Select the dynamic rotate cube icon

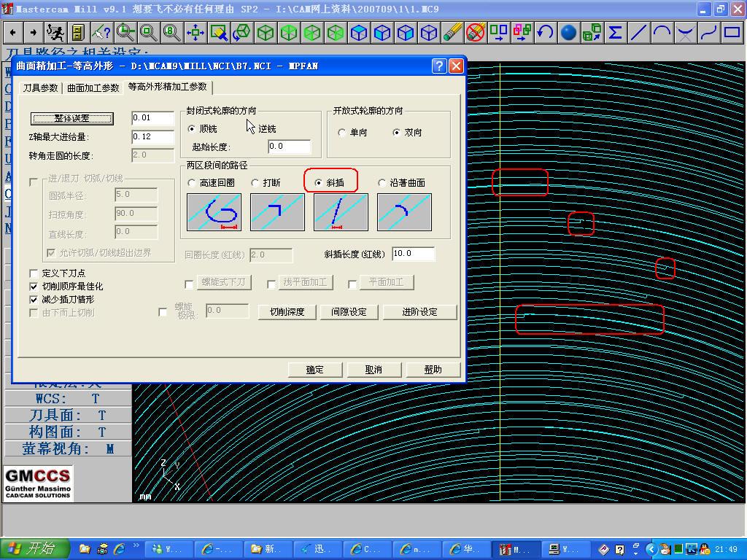click(242, 32)
